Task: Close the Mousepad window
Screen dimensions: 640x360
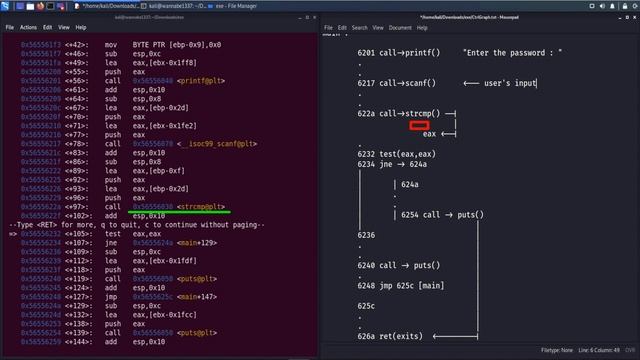Action: click(x=634, y=18)
